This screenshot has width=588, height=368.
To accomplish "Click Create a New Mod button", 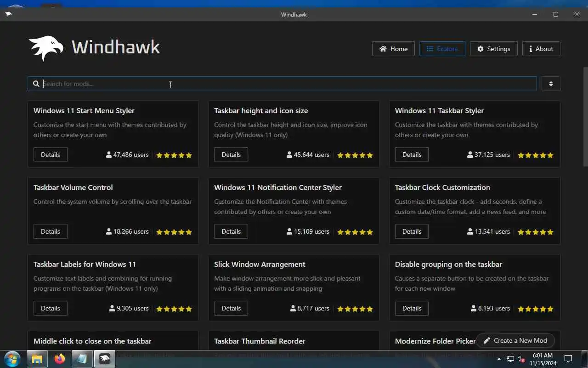I will point(515,340).
